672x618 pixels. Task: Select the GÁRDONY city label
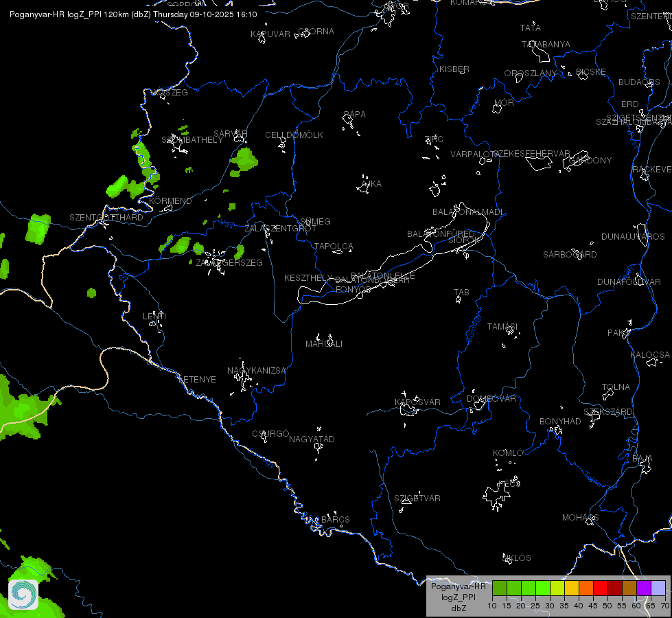[x=590, y=161]
